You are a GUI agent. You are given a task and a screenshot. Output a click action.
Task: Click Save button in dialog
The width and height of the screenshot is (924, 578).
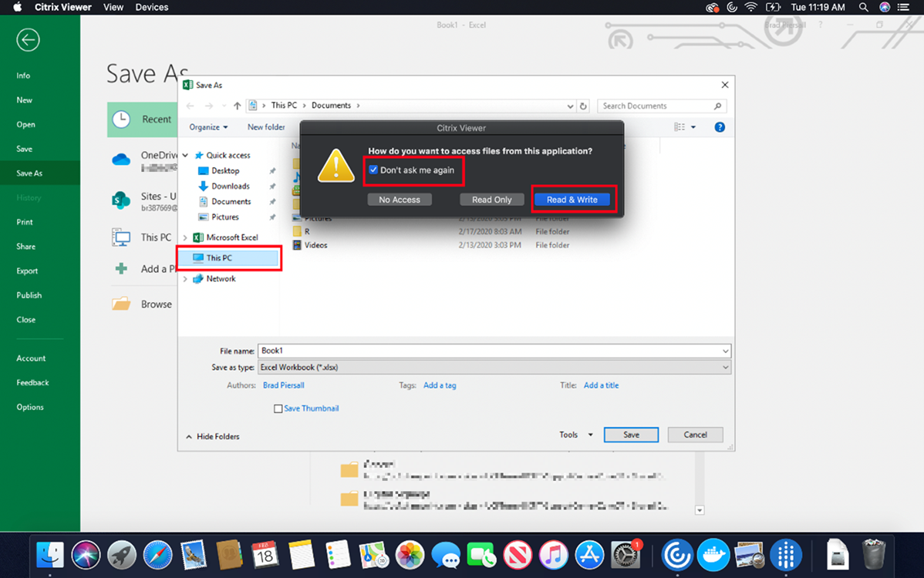631,435
